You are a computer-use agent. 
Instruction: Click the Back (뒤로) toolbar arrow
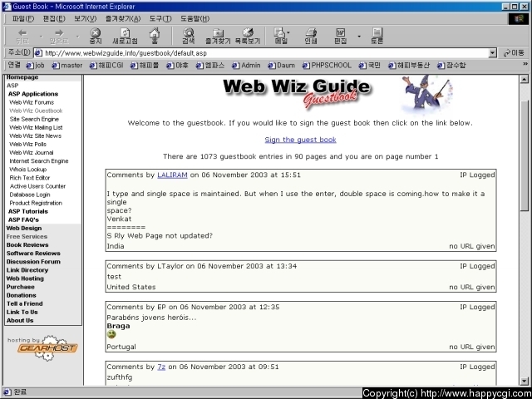coord(22,36)
